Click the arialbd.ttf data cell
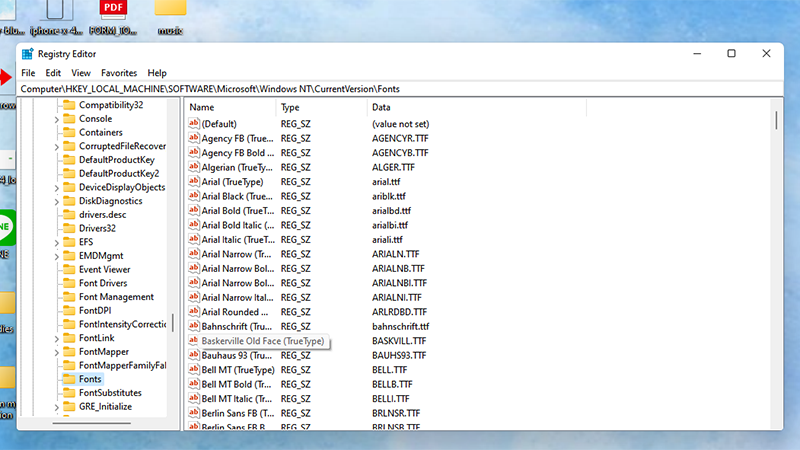 [391, 211]
